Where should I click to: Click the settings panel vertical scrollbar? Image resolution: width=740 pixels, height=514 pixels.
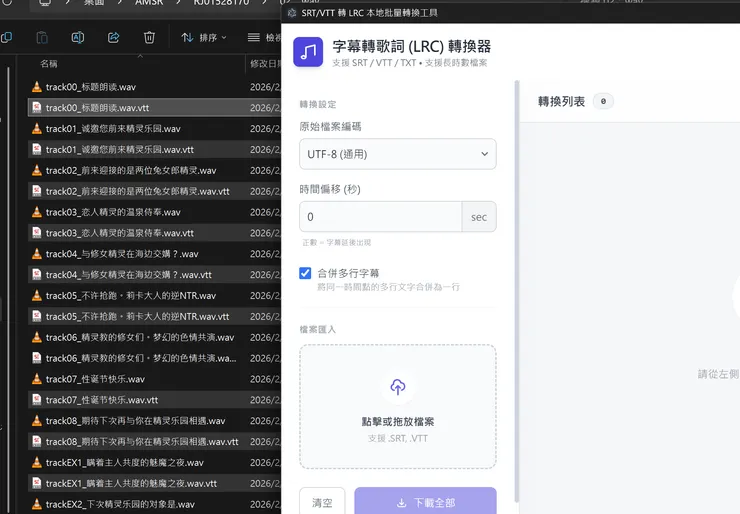(517, 291)
